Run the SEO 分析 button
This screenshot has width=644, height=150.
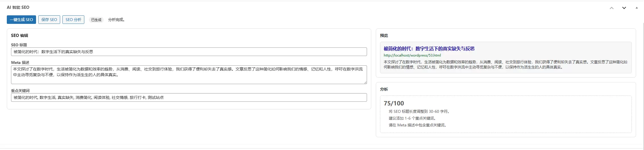[x=73, y=20]
